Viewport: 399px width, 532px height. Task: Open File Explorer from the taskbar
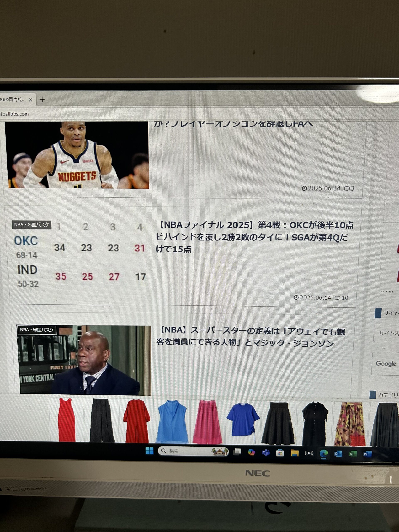(x=294, y=453)
